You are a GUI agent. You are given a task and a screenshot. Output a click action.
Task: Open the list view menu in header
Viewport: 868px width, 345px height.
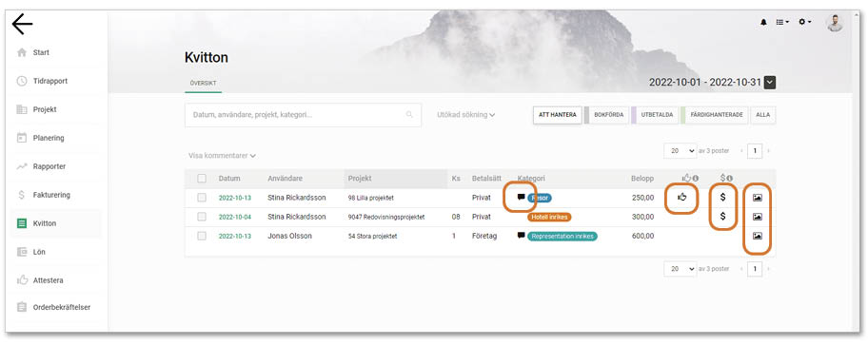click(782, 22)
